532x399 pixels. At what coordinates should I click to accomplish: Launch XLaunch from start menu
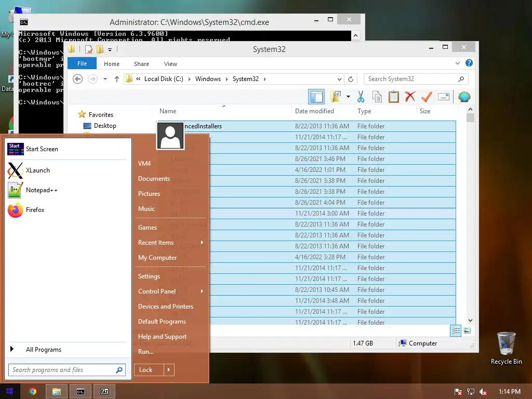(67, 170)
